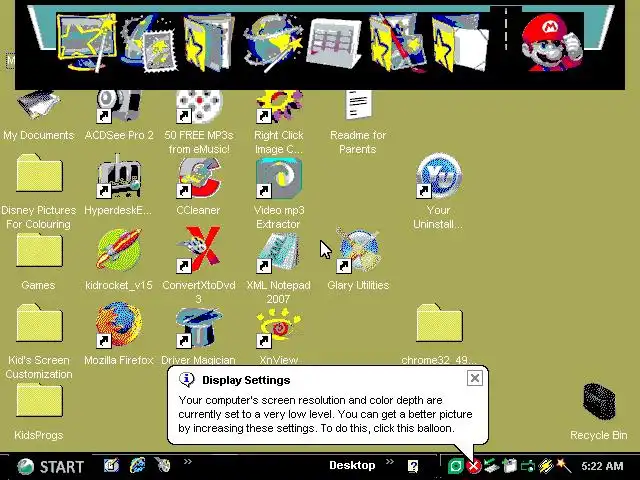Image resolution: width=640 pixels, height=480 pixels.
Task: Click the Display Settings balloon message text
Action: (x=325, y=414)
